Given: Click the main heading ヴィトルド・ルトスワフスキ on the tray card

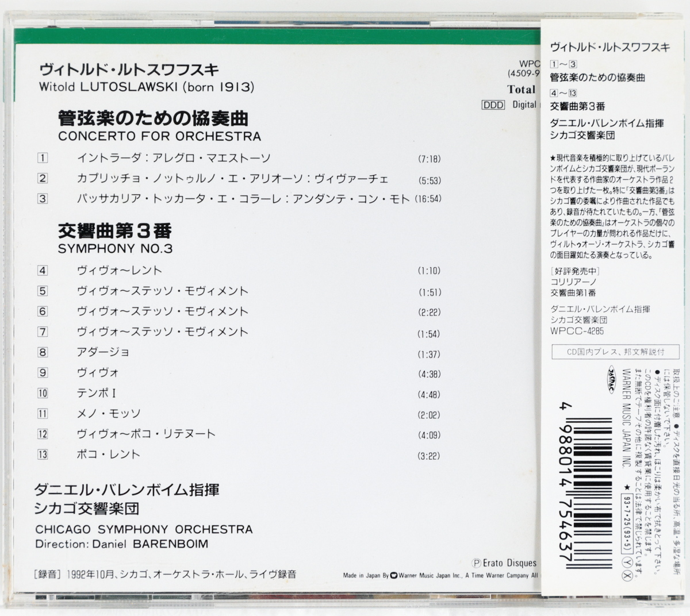Looking at the screenshot, I should (x=129, y=70).
